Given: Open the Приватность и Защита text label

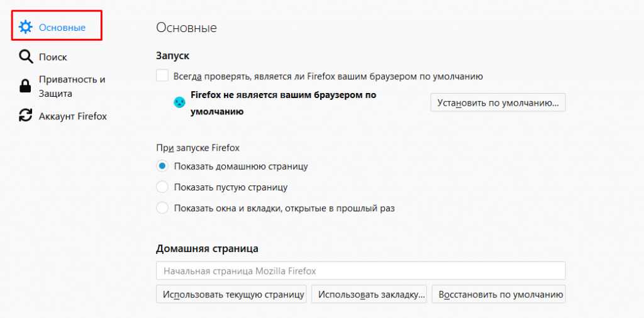Looking at the screenshot, I should (72, 87).
